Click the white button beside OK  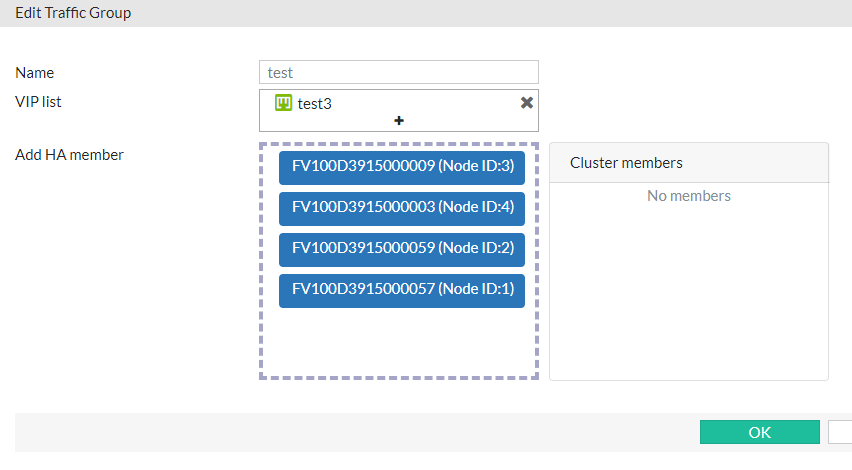(x=840, y=432)
